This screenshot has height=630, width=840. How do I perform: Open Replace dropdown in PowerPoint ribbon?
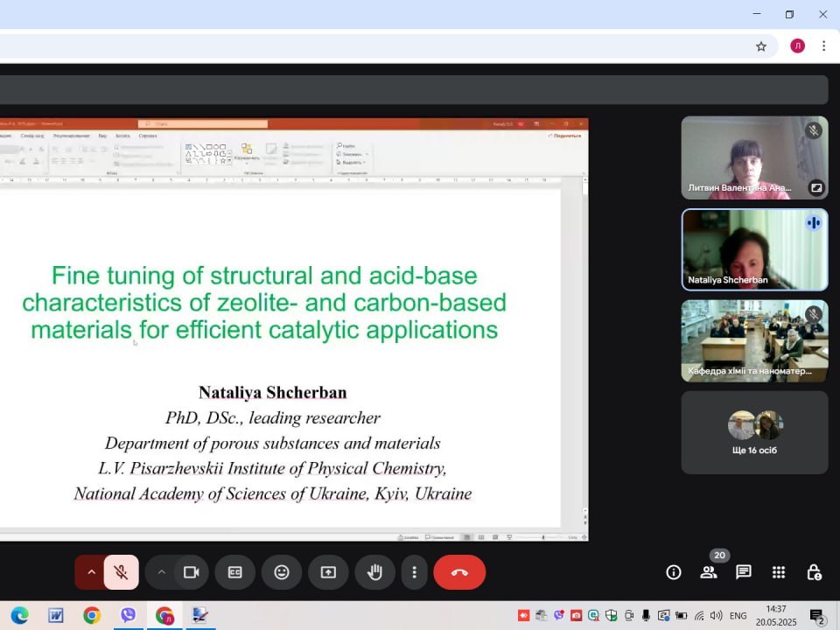coord(352,154)
